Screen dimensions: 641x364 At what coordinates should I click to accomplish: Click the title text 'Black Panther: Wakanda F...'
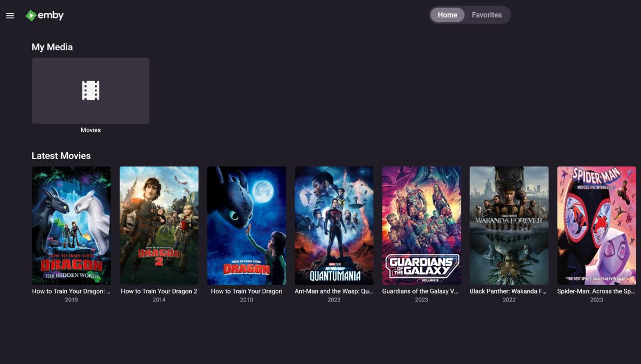(x=509, y=291)
